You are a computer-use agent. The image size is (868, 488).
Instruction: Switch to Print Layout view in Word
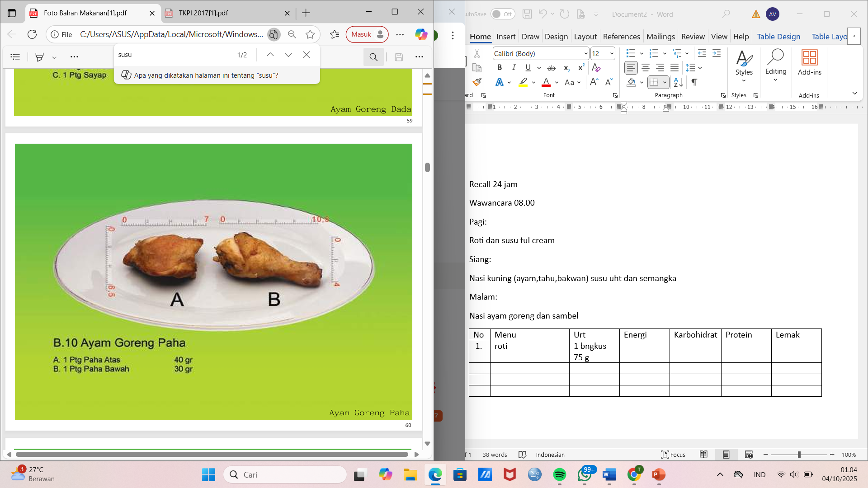(726, 455)
